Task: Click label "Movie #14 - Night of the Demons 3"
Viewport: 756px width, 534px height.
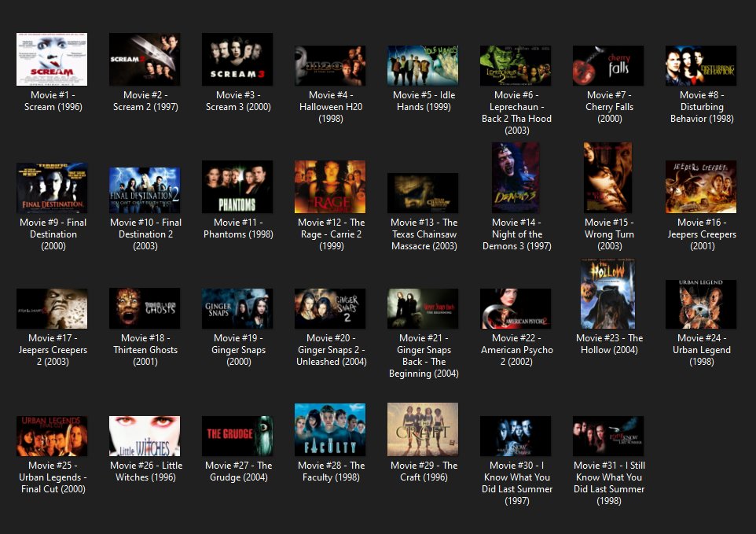Action: coord(517,234)
